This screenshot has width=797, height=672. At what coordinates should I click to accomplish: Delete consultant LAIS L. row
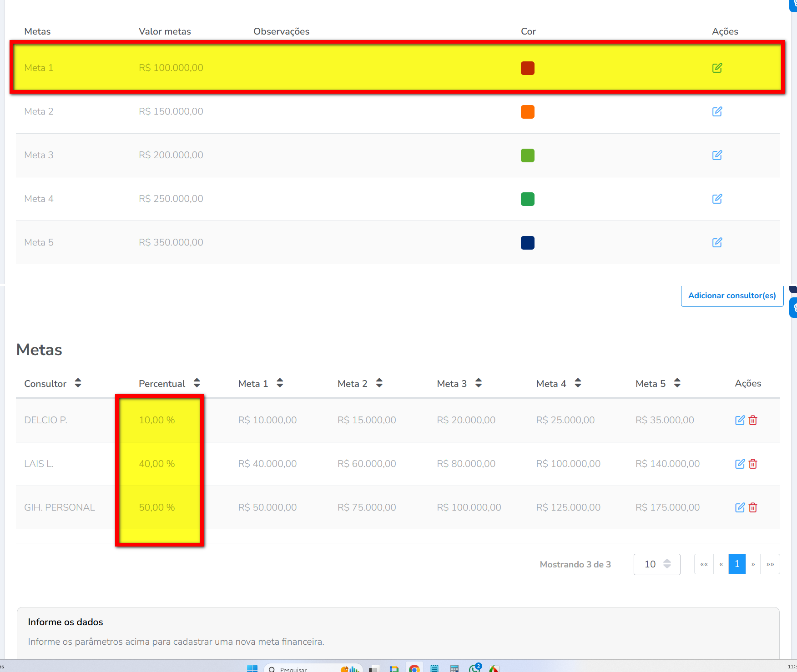753,464
